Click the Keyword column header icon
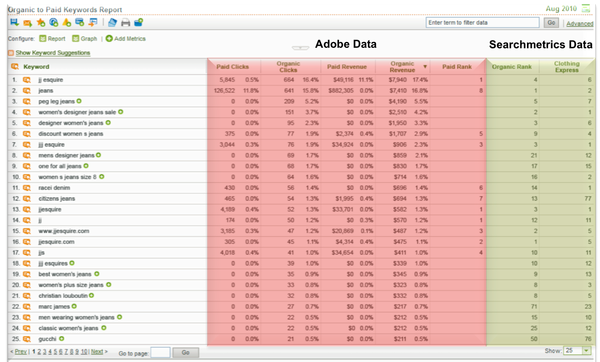Viewport: 600px width, 362px height. [x=15, y=67]
